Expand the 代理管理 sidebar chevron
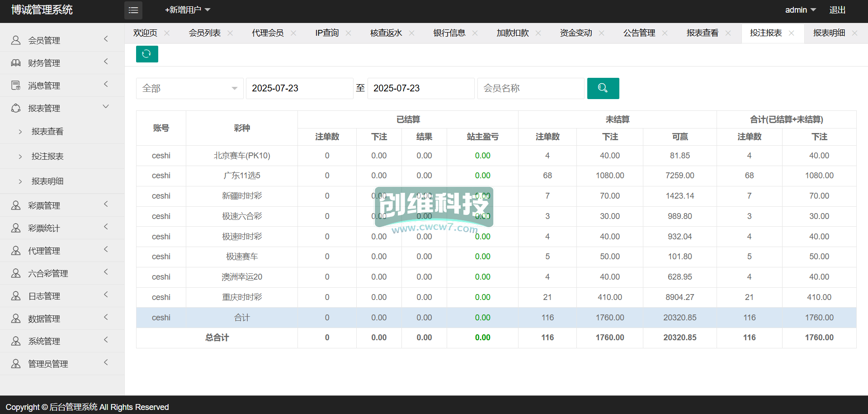 pyautogui.click(x=106, y=249)
